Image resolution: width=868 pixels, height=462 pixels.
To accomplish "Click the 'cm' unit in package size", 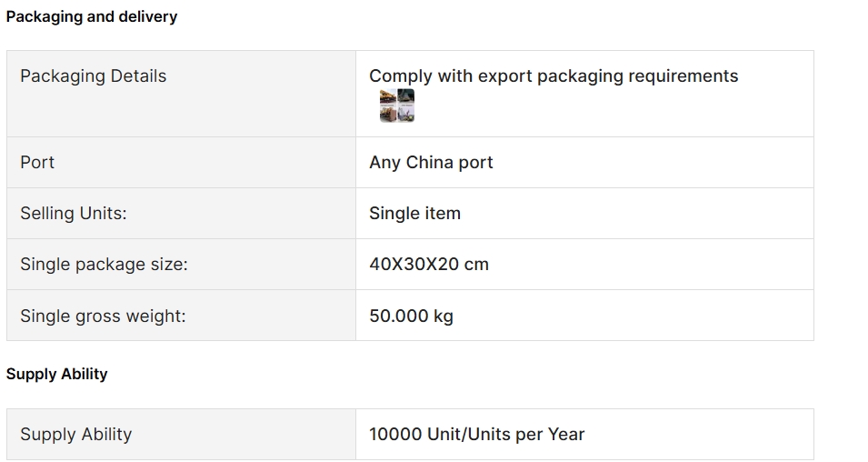I will point(476,265).
